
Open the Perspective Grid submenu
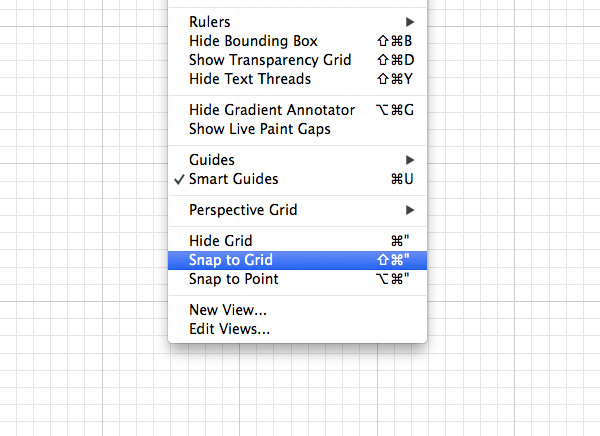coord(243,210)
